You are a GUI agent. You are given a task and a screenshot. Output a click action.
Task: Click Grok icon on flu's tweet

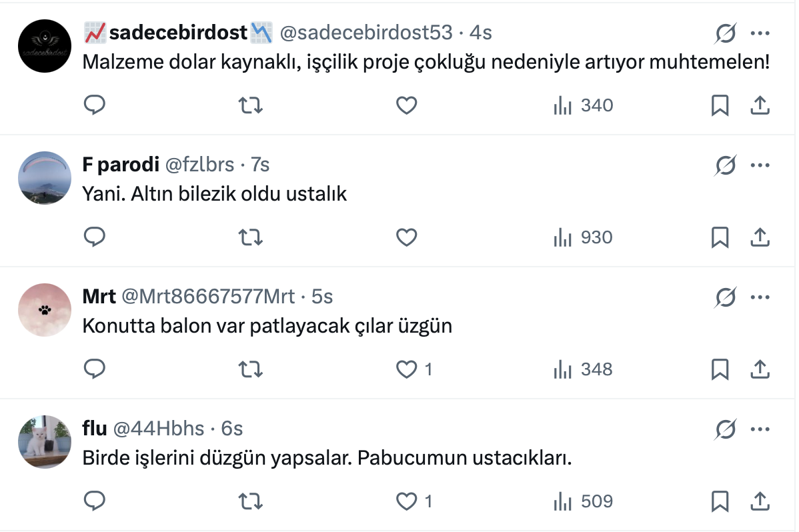click(x=725, y=429)
